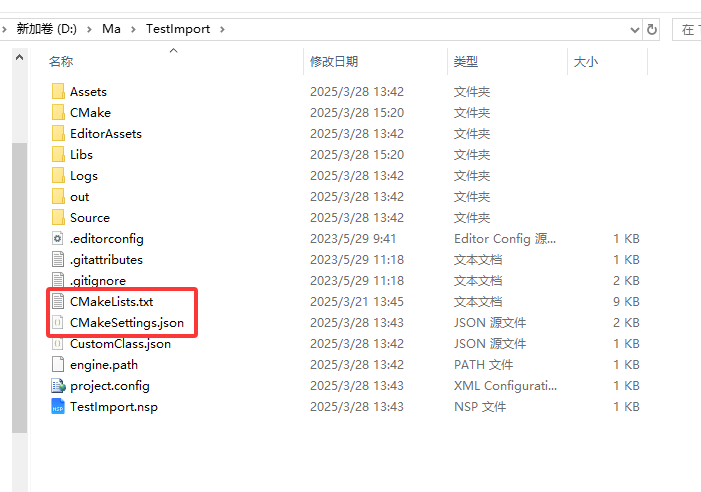Sort files by the 修改日期 column

click(x=334, y=62)
